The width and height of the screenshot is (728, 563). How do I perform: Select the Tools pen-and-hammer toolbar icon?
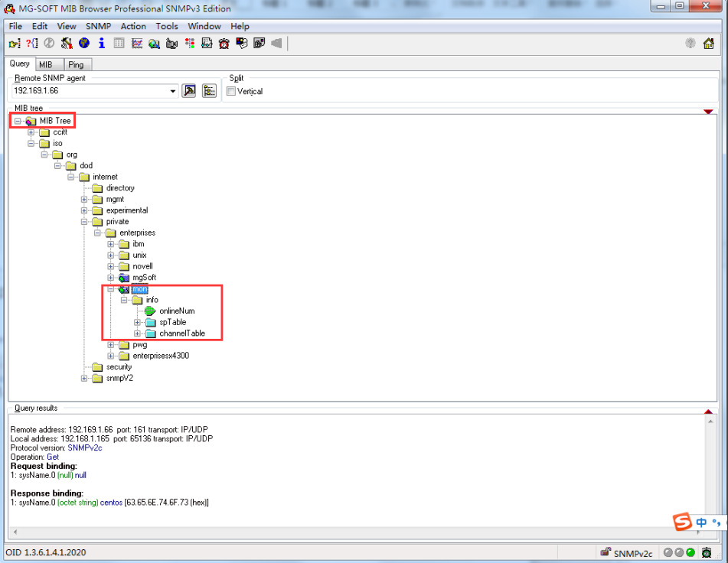(x=66, y=44)
